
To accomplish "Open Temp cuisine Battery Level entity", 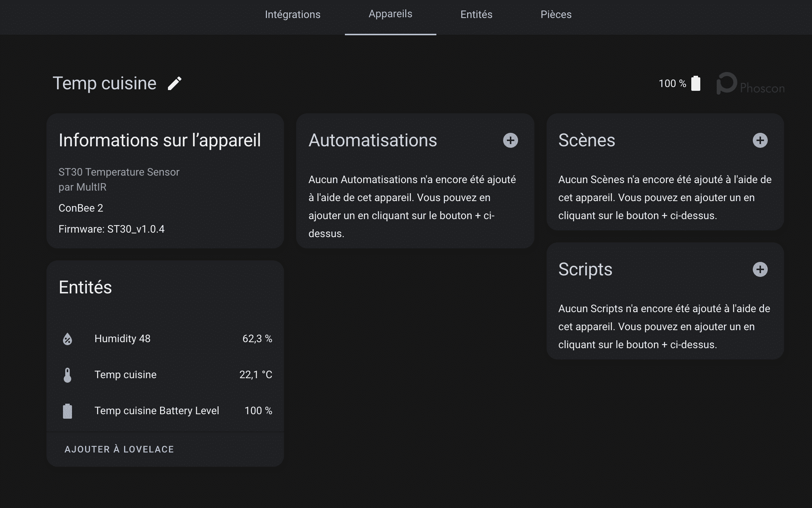I will tap(157, 411).
